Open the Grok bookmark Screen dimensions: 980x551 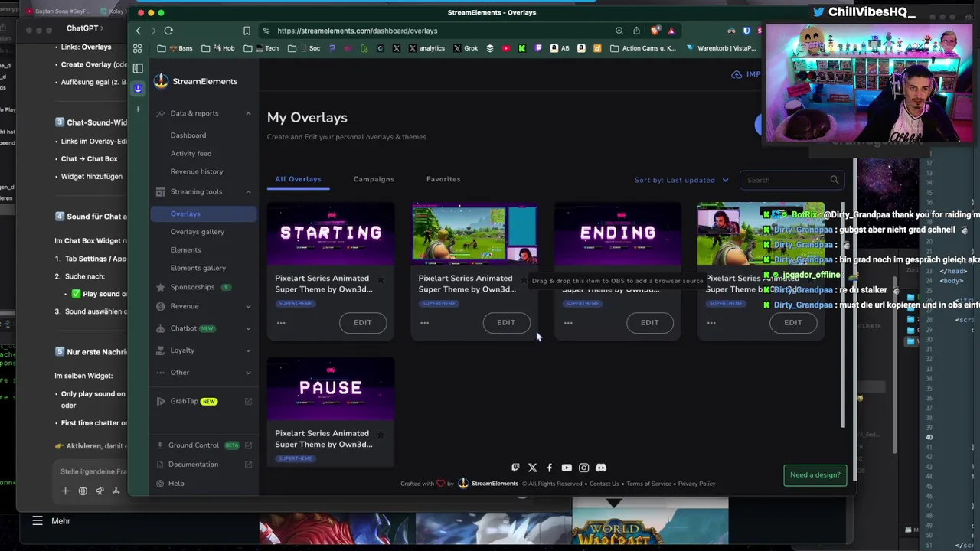[465, 48]
